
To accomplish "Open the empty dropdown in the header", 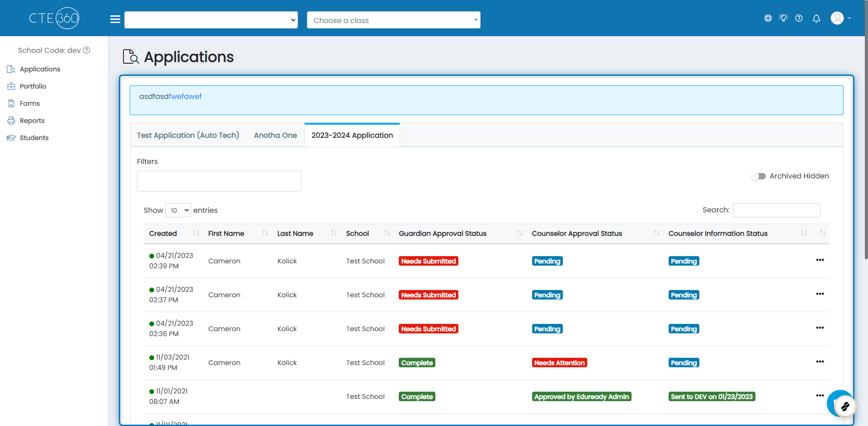I will (211, 20).
